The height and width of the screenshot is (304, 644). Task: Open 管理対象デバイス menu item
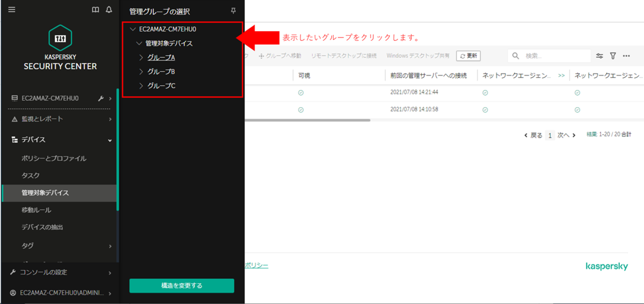click(x=59, y=193)
